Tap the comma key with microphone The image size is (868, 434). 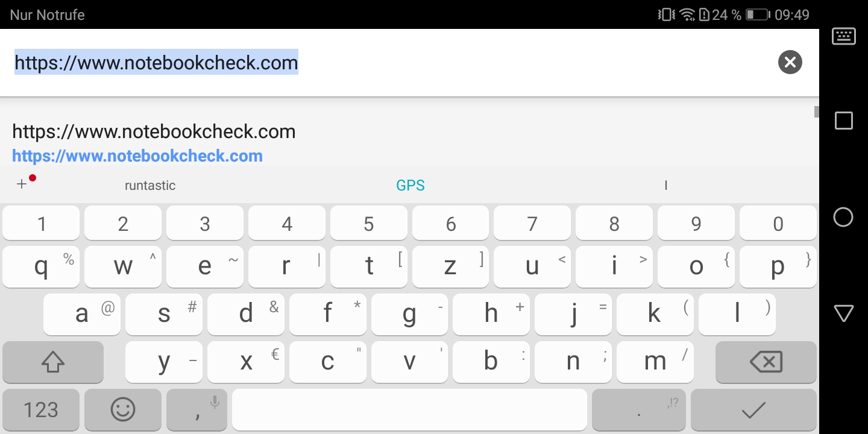[197, 410]
